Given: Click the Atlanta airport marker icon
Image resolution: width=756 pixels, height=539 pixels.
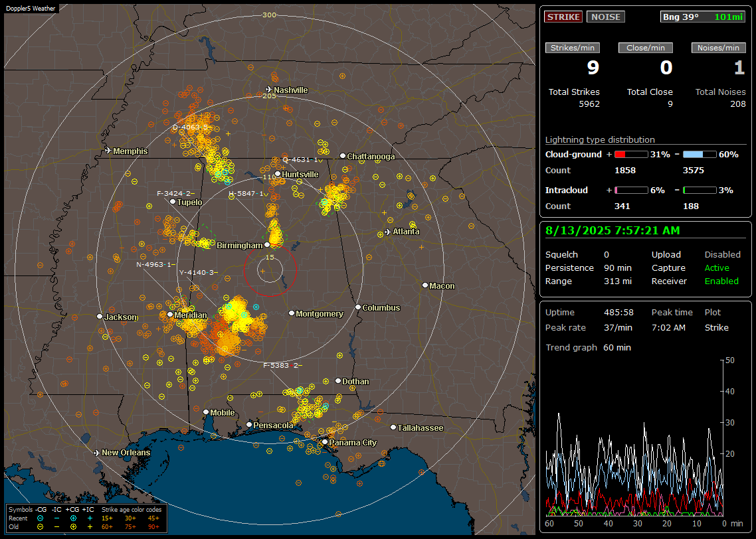Looking at the screenshot, I should (x=388, y=232).
